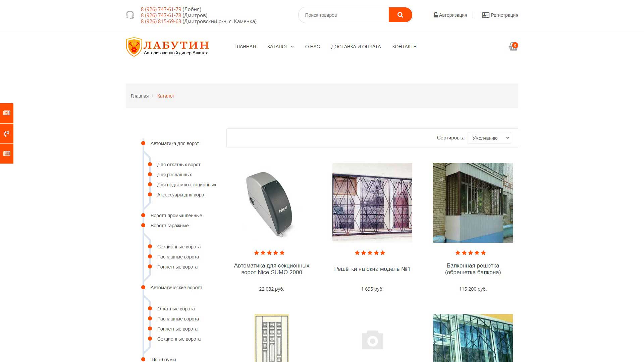Image resolution: width=644 pixels, height=362 pixels.
Task: Click the top newspaper icon on left sidebar
Action: tap(7, 113)
